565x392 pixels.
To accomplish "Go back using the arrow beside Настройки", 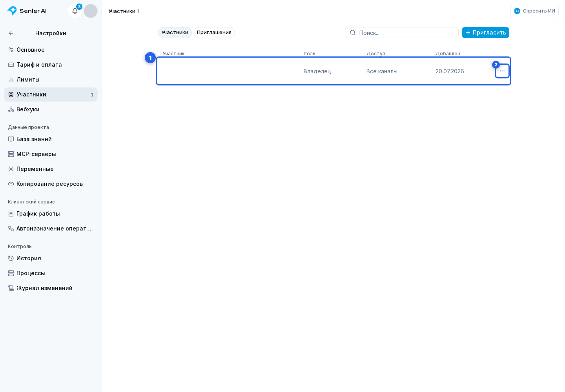I will (11, 33).
